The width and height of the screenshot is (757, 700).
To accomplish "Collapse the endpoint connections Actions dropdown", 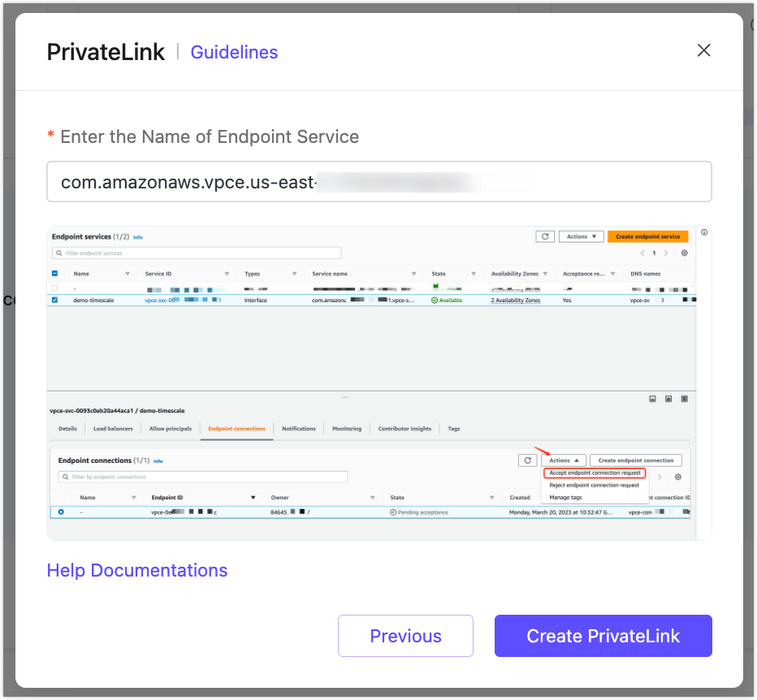I will click(563, 460).
